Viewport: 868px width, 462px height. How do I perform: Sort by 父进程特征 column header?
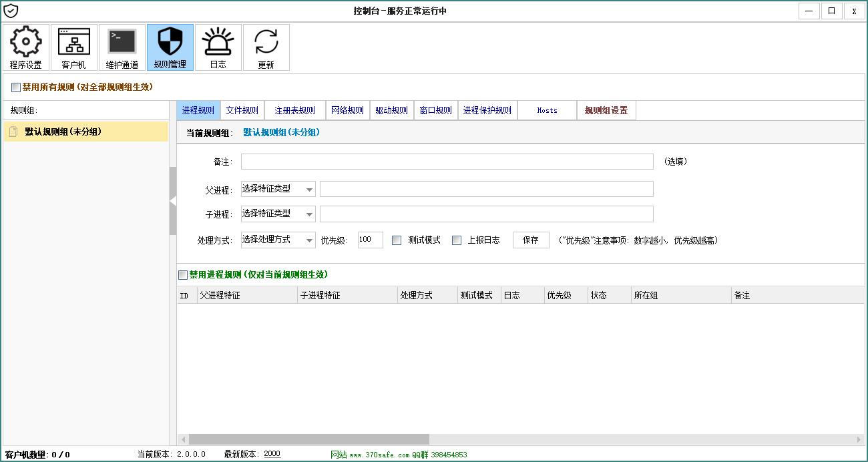coord(248,295)
